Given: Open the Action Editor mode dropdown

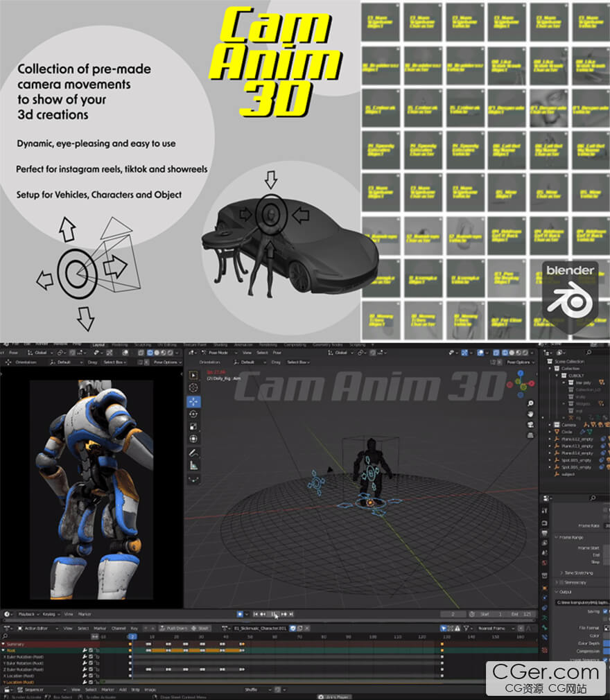Looking at the screenshot, I should point(39,628).
